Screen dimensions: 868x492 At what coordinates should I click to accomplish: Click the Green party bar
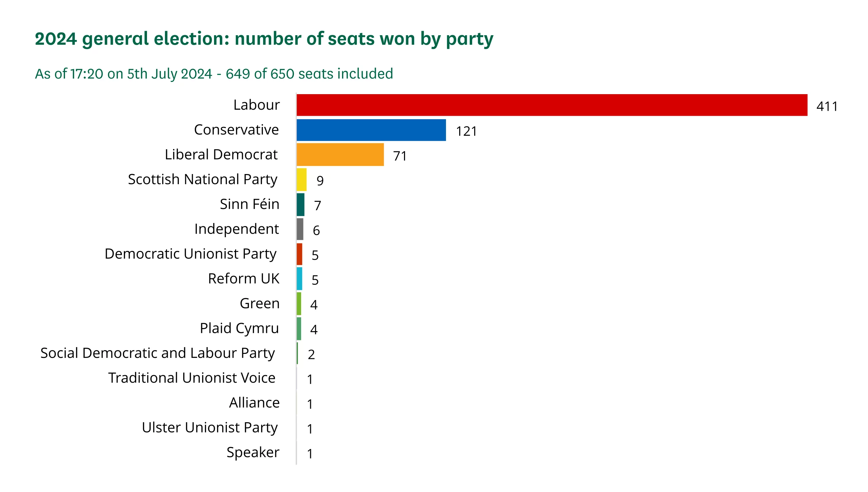point(299,304)
